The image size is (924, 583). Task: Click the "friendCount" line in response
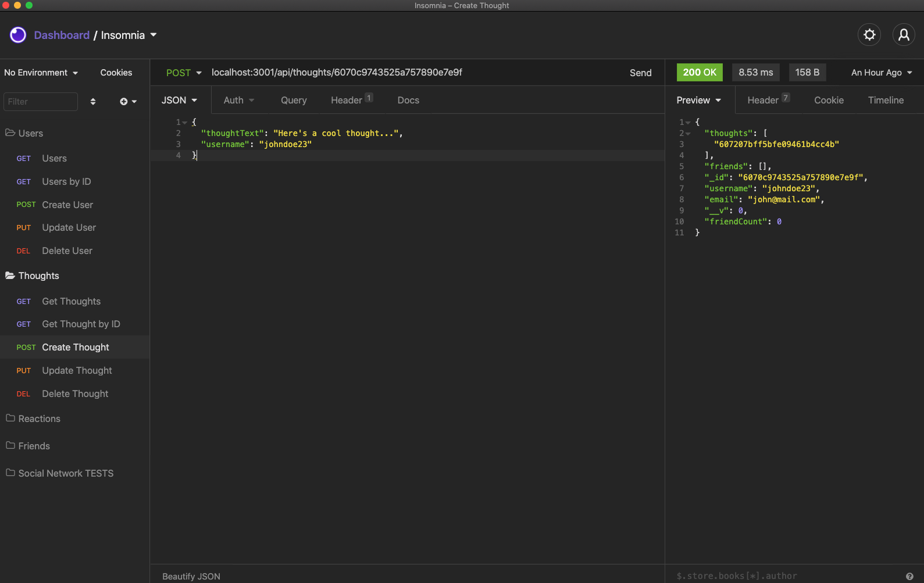[x=743, y=221]
